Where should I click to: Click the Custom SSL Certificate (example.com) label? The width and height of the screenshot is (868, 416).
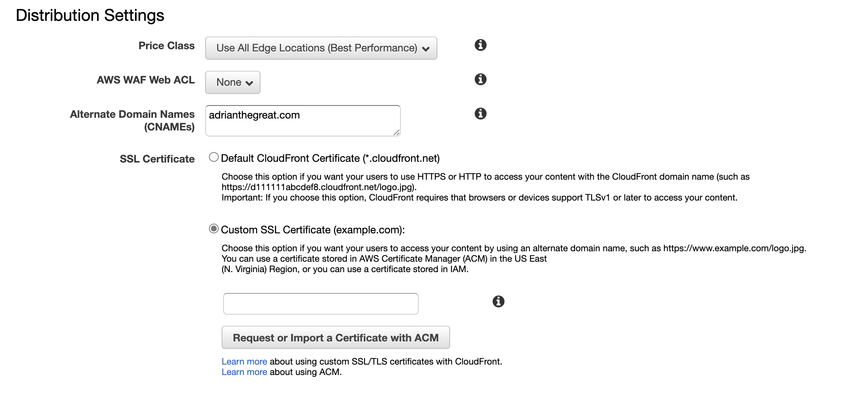pyautogui.click(x=313, y=230)
